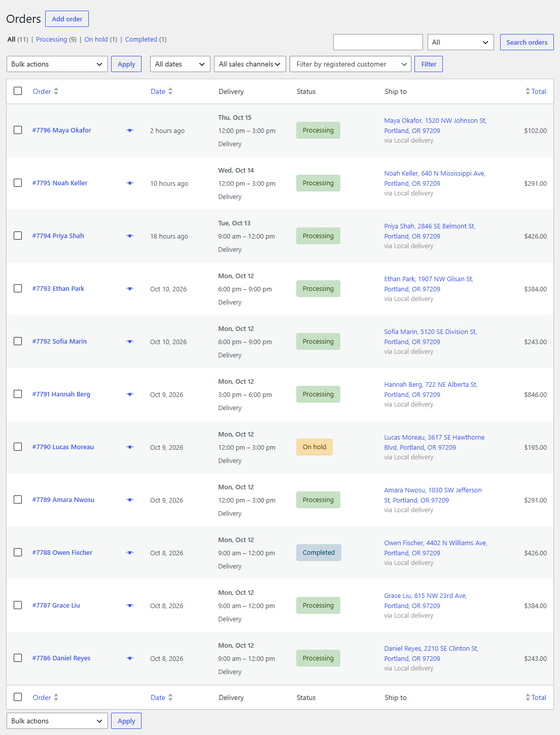Click the bottom Apply button
The width and height of the screenshot is (560, 735).
click(126, 721)
